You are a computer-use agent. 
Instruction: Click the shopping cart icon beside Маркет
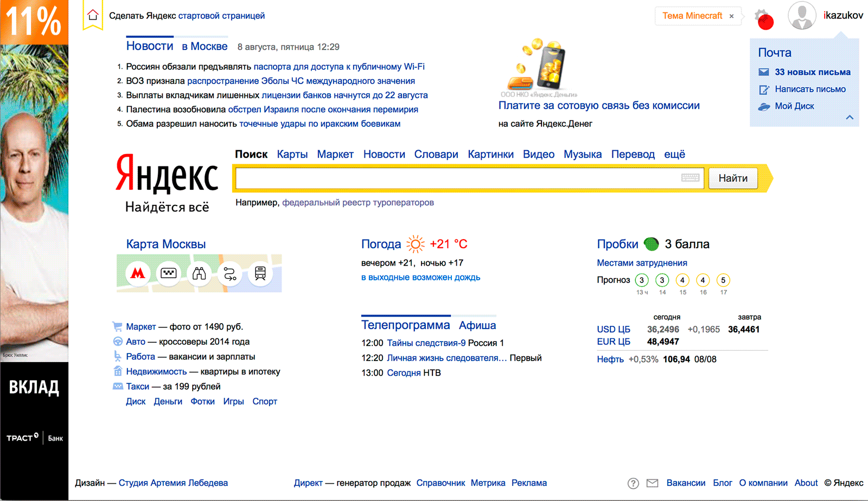[x=117, y=326]
